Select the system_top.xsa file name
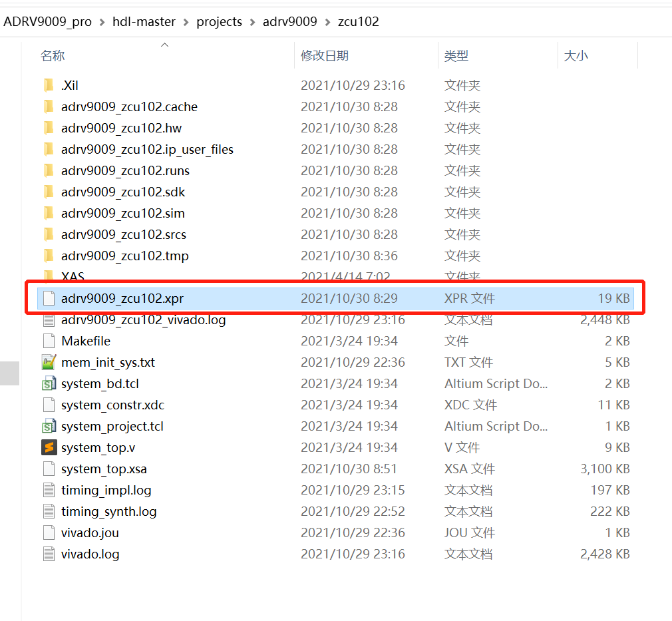Image resolution: width=672 pixels, height=621 pixels. [x=104, y=469]
